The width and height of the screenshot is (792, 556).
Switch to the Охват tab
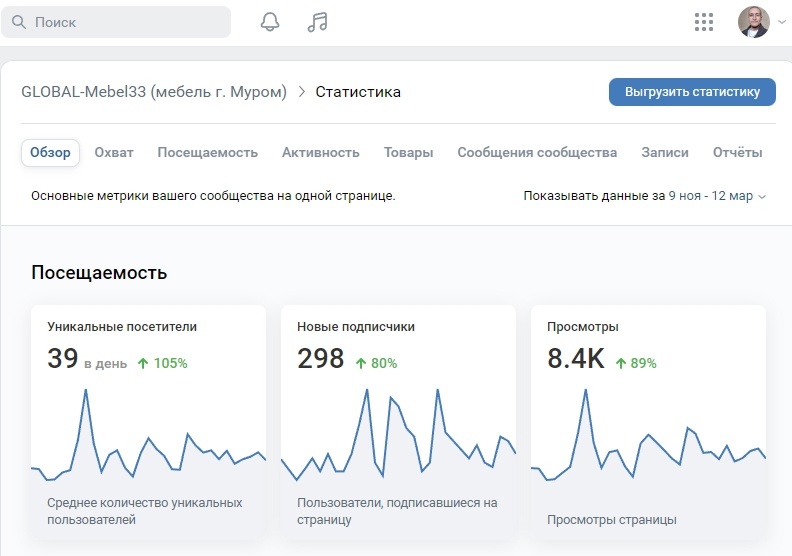pyautogui.click(x=114, y=153)
